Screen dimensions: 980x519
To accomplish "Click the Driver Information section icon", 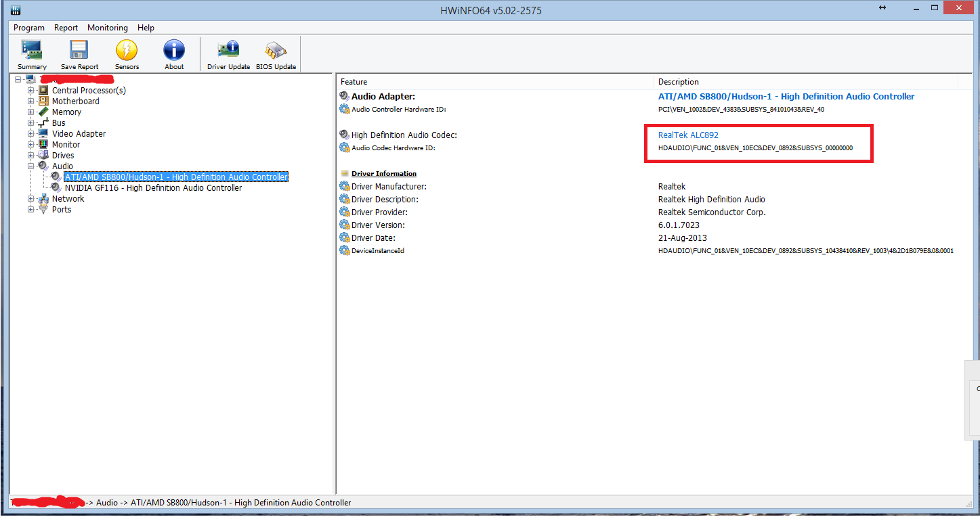I will [x=345, y=173].
